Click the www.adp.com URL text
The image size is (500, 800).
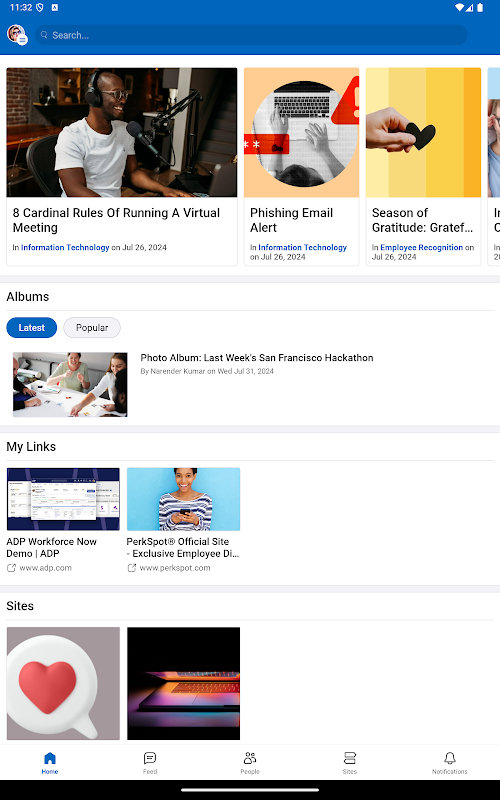pos(45,568)
